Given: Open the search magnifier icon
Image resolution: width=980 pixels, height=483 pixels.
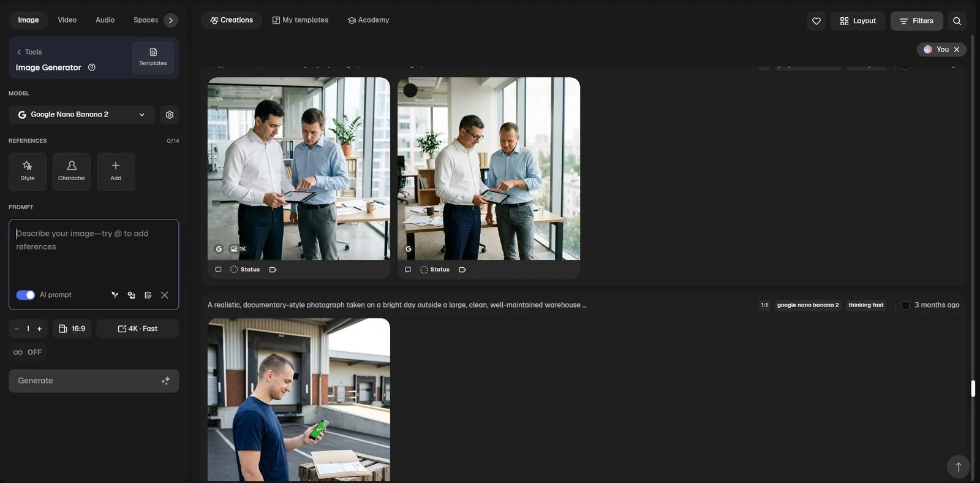Looking at the screenshot, I should click(x=957, y=21).
